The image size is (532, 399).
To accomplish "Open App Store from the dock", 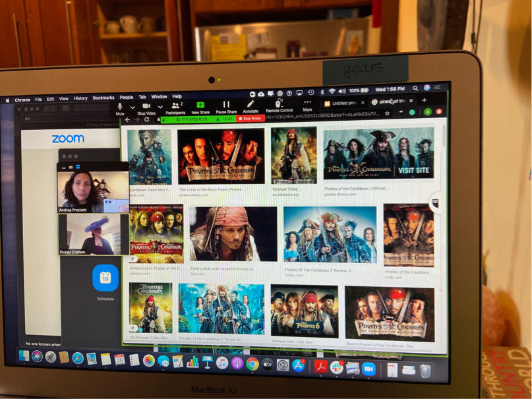I will click(298, 365).
